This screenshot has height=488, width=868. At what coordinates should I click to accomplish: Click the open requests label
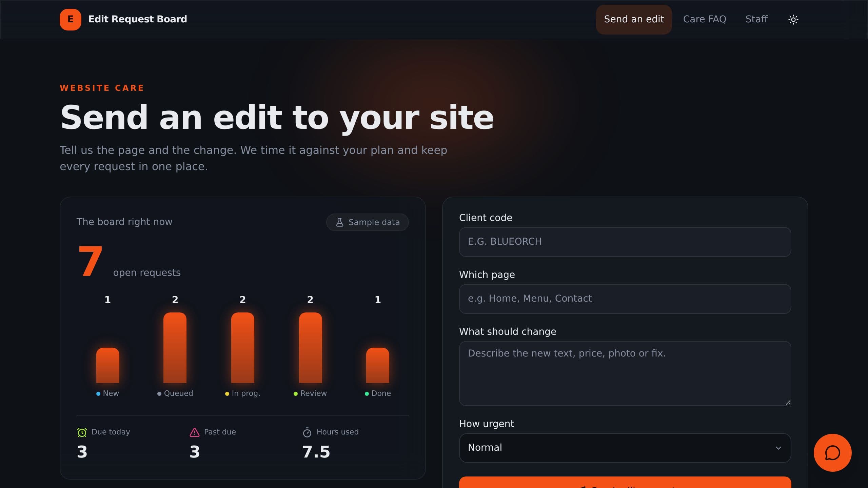(147, 273)
